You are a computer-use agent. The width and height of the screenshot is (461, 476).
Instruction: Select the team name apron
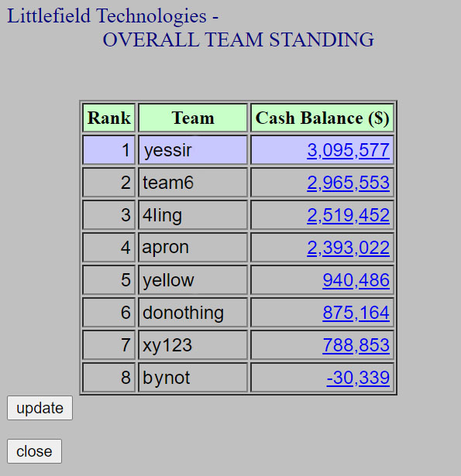coord(166,248)
